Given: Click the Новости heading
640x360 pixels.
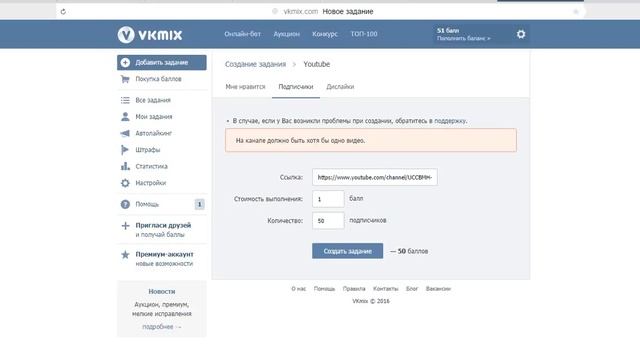Looking at the screenshot, I should 162,291.
